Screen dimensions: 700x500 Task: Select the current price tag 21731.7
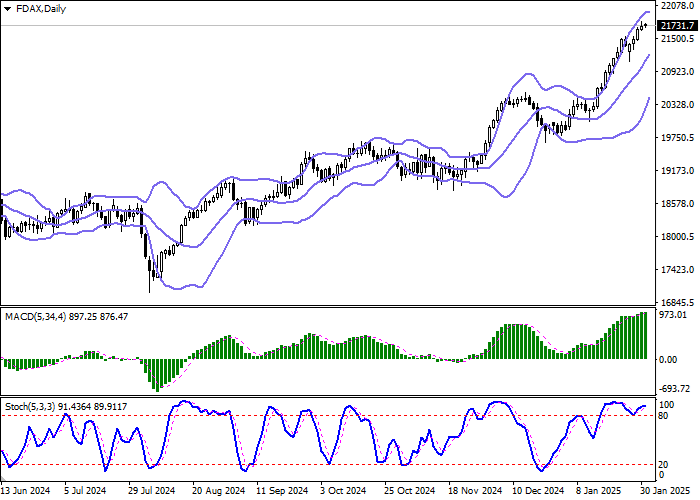678,26
